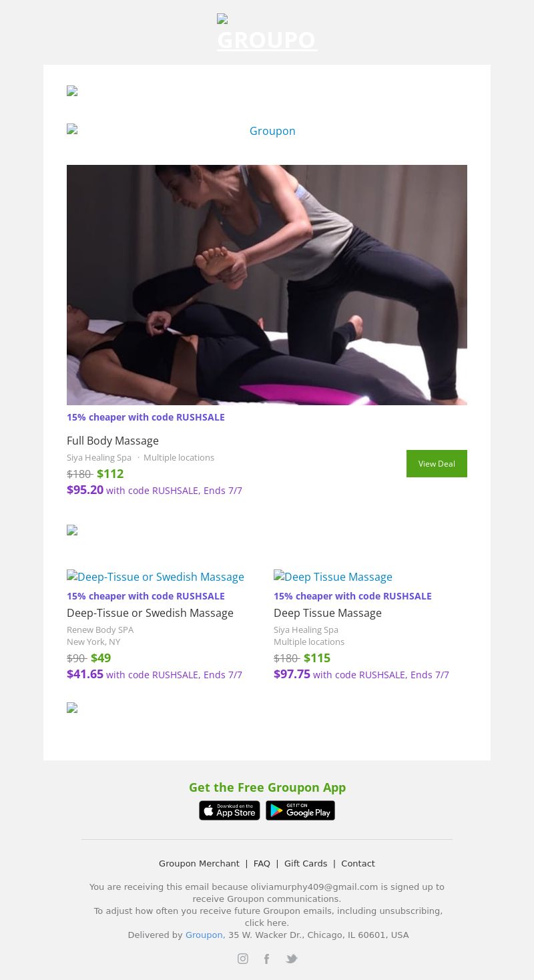Click the Contact footer link
Screen dimensions: 534x980
point(358,863)
